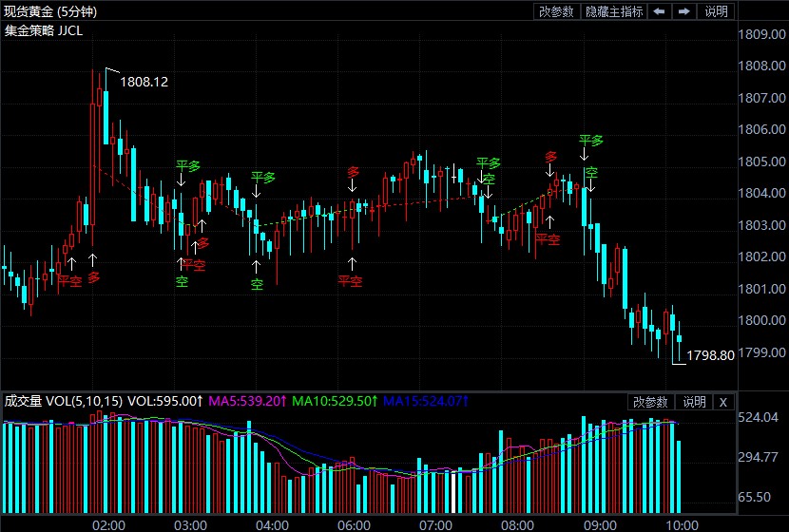This screenshot has width=789, height=532.
Task: Open 改参数 in the volume panel
Action: click(x=651, y=402)
